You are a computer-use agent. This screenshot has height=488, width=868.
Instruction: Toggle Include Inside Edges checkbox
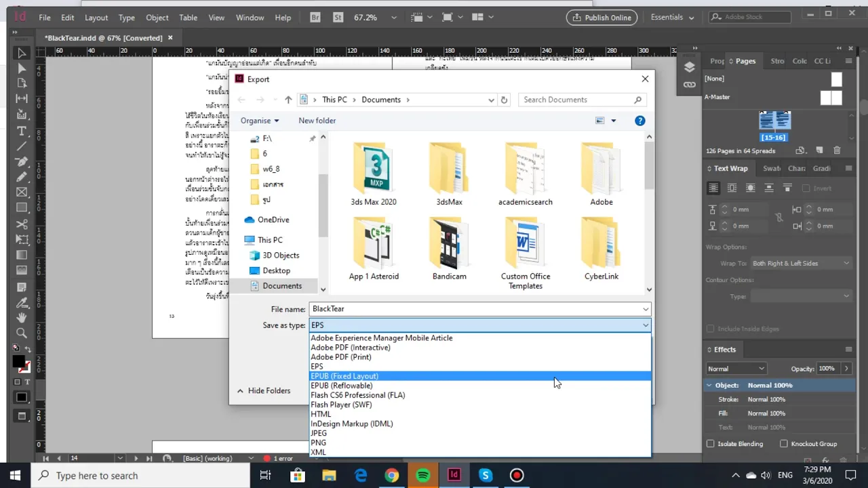[x=711, y=329]
